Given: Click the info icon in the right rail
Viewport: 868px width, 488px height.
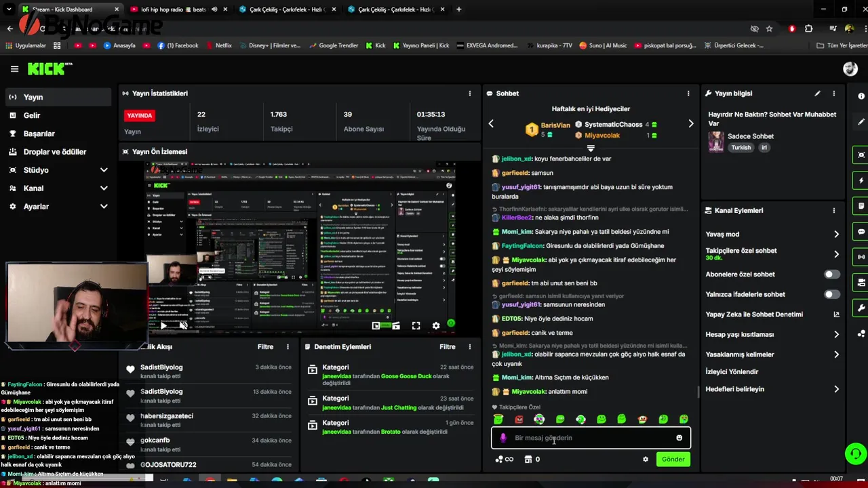Looking at the screenshot, I should point(861,96).
